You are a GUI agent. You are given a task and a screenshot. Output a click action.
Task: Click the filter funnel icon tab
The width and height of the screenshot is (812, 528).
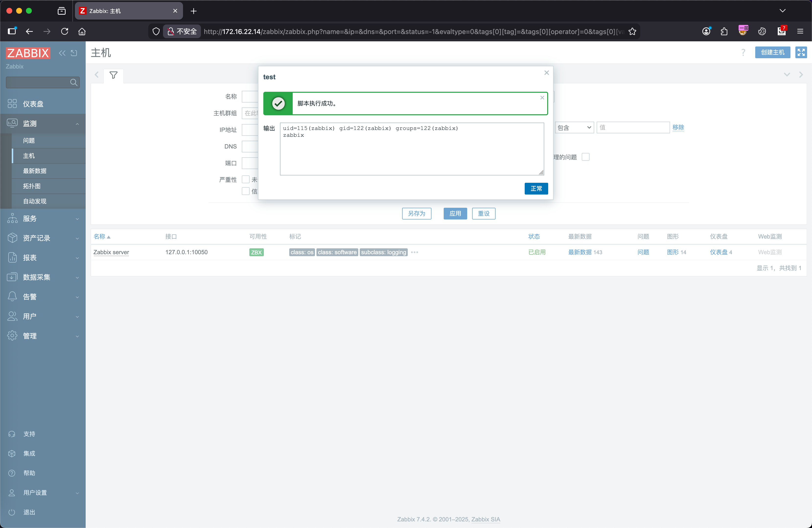pos(113,75)
